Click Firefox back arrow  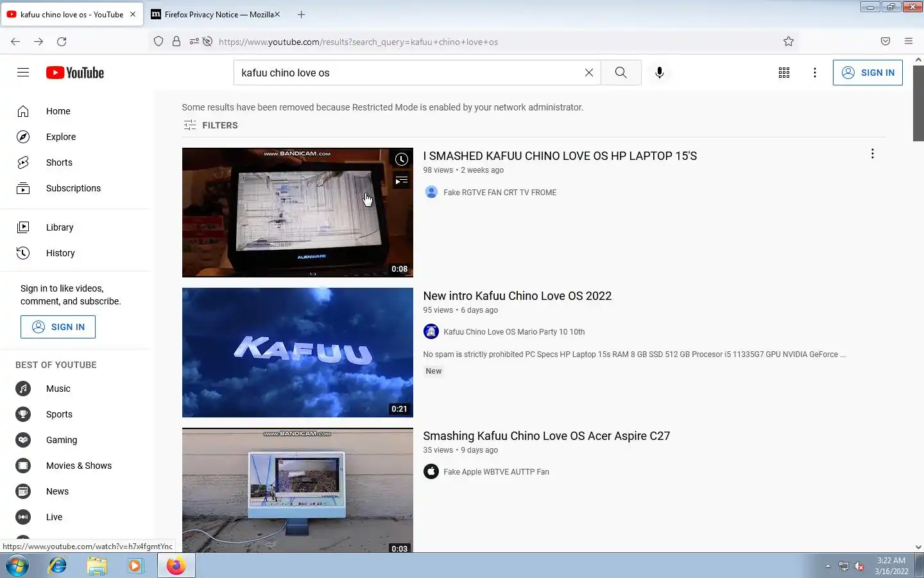pos(15,42)
